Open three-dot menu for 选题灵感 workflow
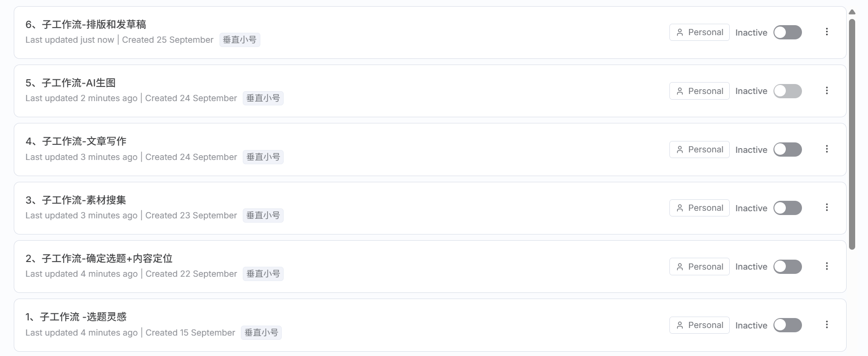 tap(827, 325)
